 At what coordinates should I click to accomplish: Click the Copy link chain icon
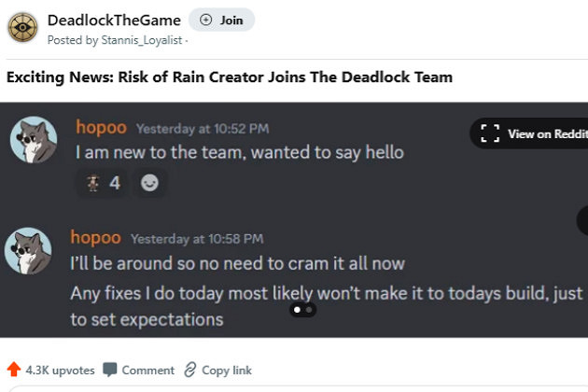tap(190, 370)
